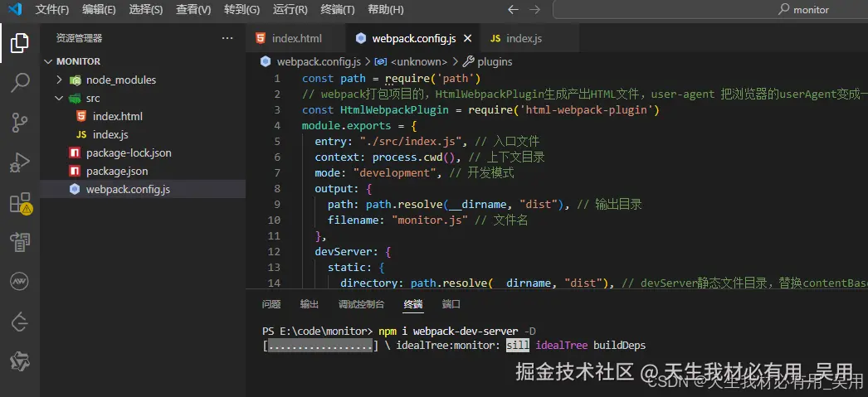868x397 pixels.
Task: Open the Source Control view icon
Action: 19,123
